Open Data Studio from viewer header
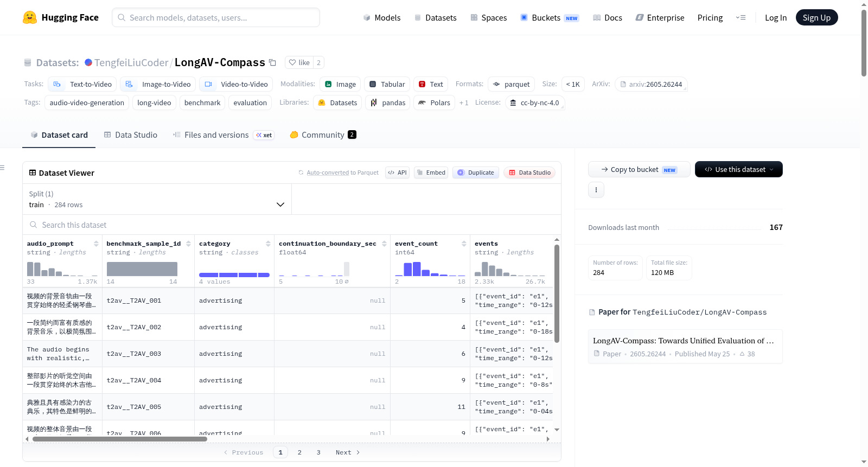The width and height of the screenshot is (868, 467). tap(529, 172)
